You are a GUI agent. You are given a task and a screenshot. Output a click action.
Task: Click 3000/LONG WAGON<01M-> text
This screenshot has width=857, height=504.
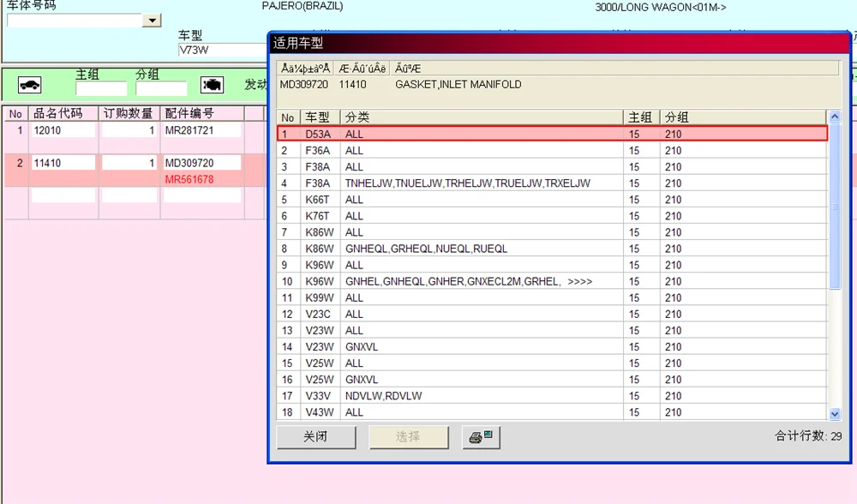[660, 7]
